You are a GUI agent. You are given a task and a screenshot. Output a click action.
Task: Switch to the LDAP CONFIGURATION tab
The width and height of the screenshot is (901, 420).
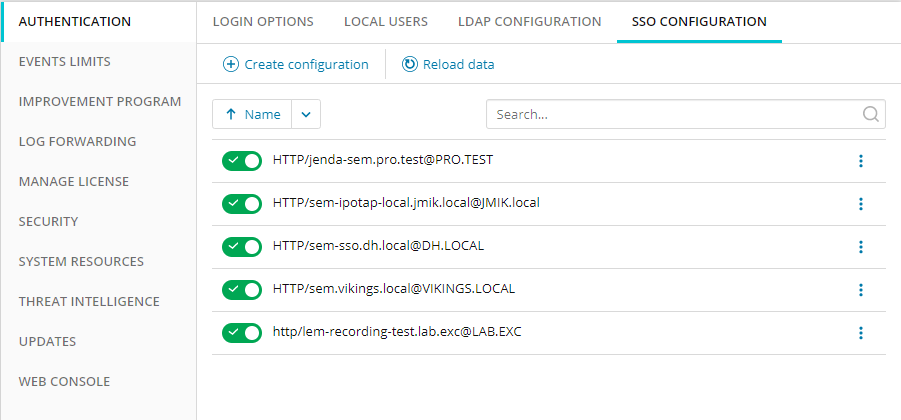click(x=530, y=22)
